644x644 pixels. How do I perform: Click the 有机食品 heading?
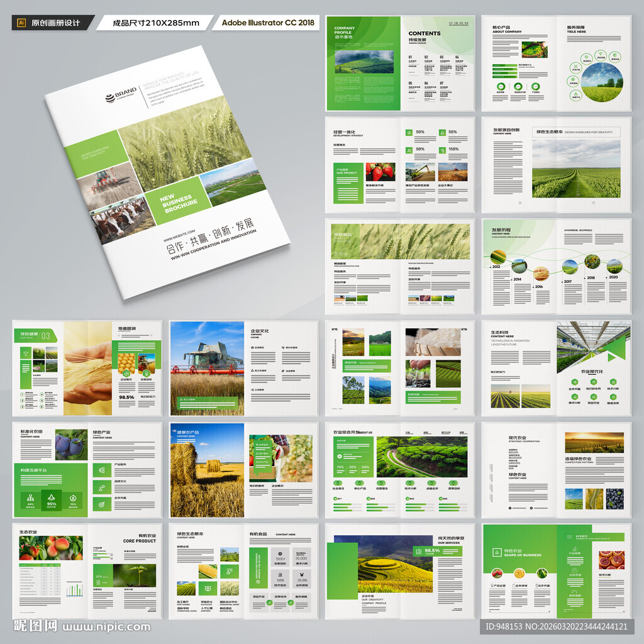[258, 534]
